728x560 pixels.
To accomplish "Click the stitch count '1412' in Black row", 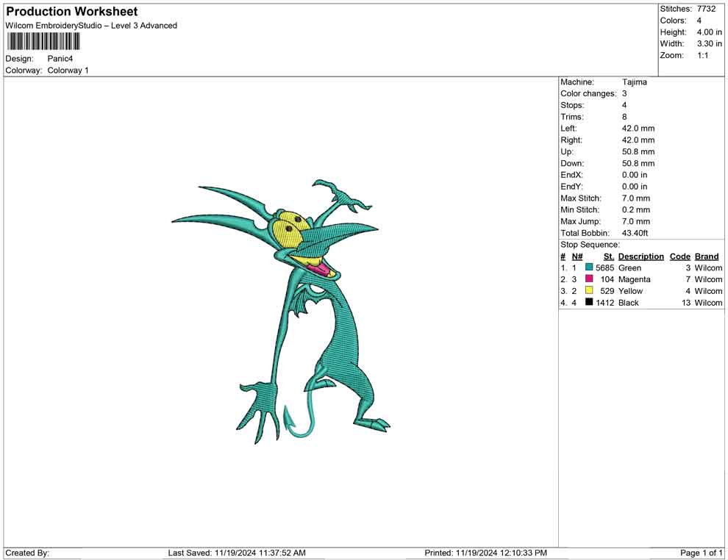I will click(604, 303).
